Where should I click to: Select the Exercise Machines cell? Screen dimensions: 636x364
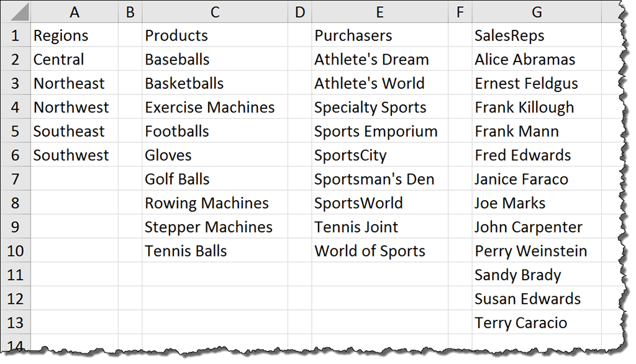click(x=209, y=107)
